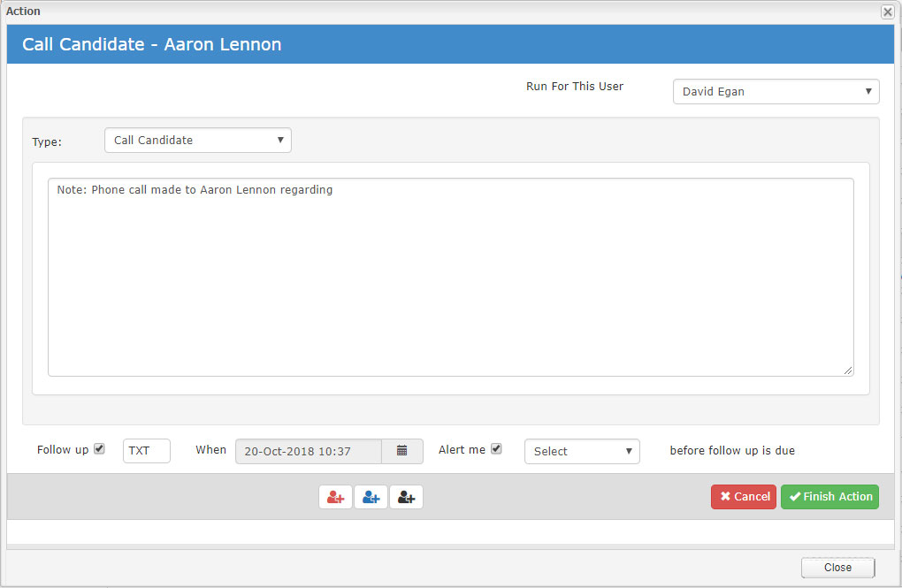Close the Action dialog with the X

888,11
